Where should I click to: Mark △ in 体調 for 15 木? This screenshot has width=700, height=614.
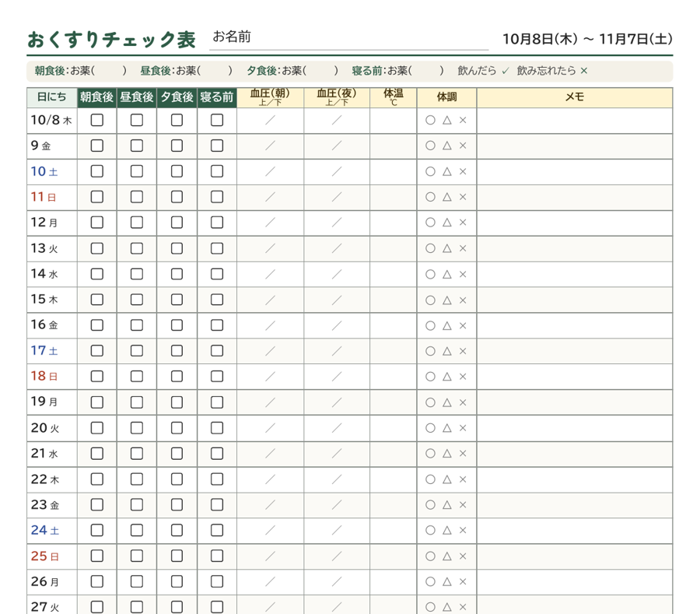point(447,300)
